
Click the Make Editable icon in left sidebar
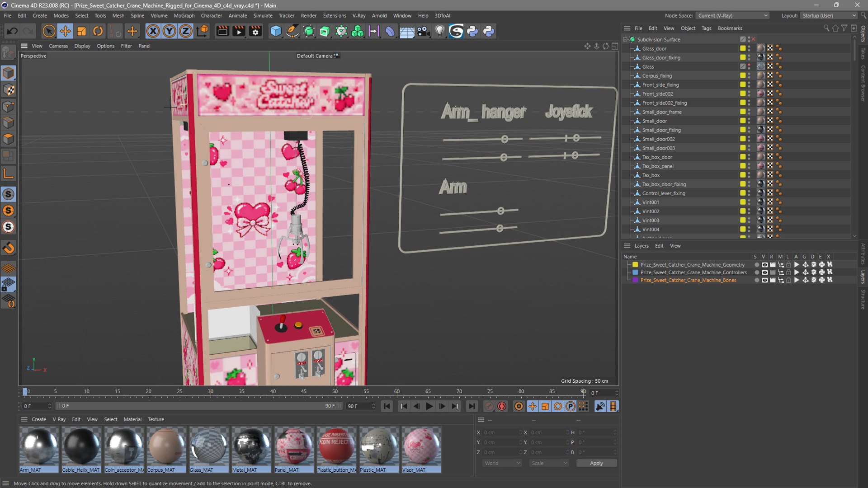pyautogui.click(x=8, y=53)
